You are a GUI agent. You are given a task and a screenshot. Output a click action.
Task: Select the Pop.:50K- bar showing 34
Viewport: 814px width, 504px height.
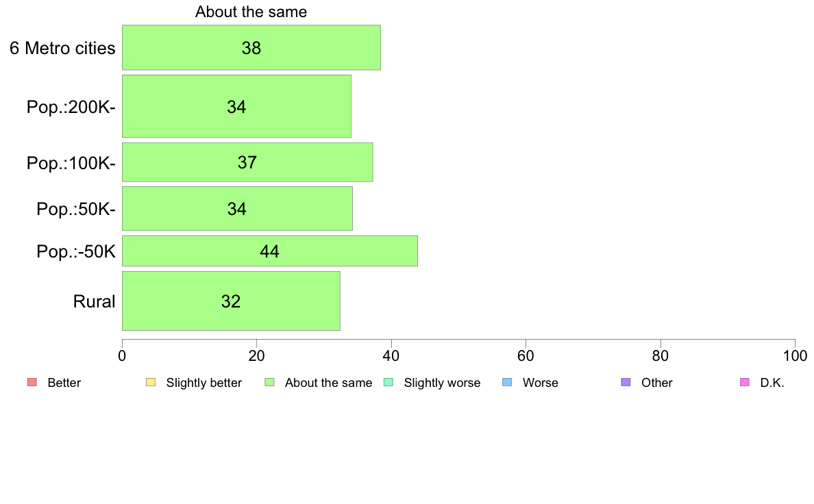tap(237, 209)
